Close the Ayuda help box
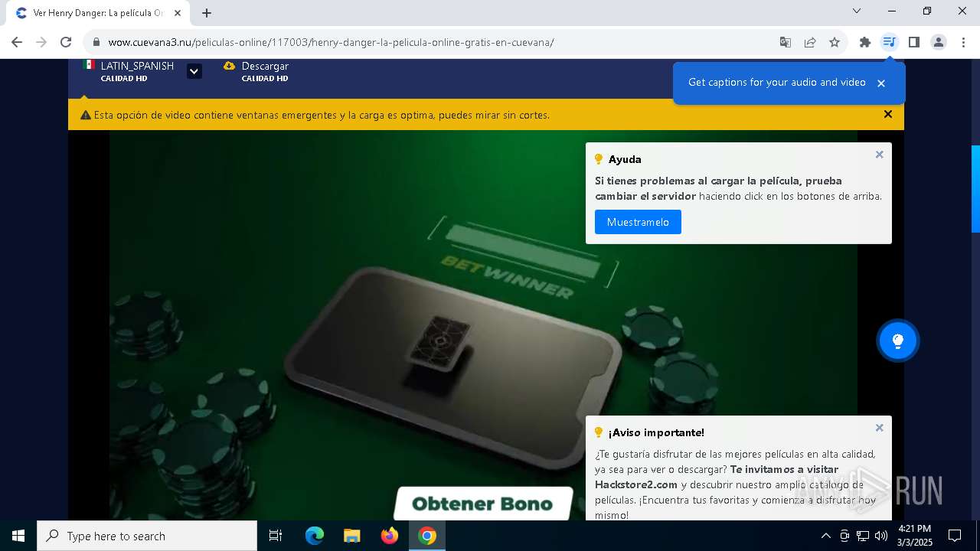The image size is (980, 551). (x=879, y=155)
